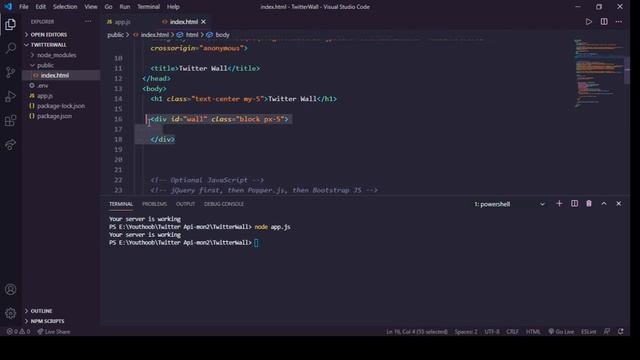Image resolution: width=640 pixels, height=360 pixels.
Task: Click the feedback icon in status bar
Action: click(607, 331)
